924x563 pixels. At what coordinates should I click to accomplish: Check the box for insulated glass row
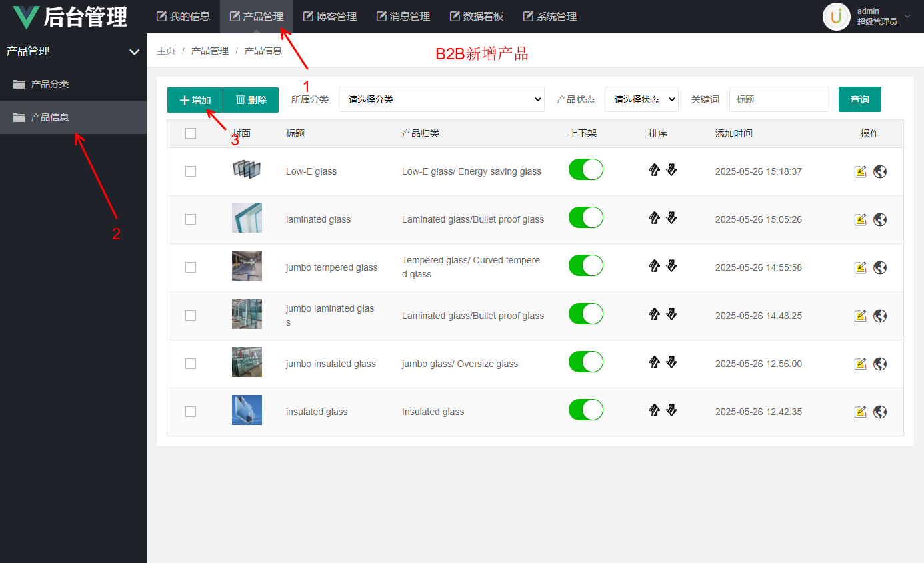(191, 412)
